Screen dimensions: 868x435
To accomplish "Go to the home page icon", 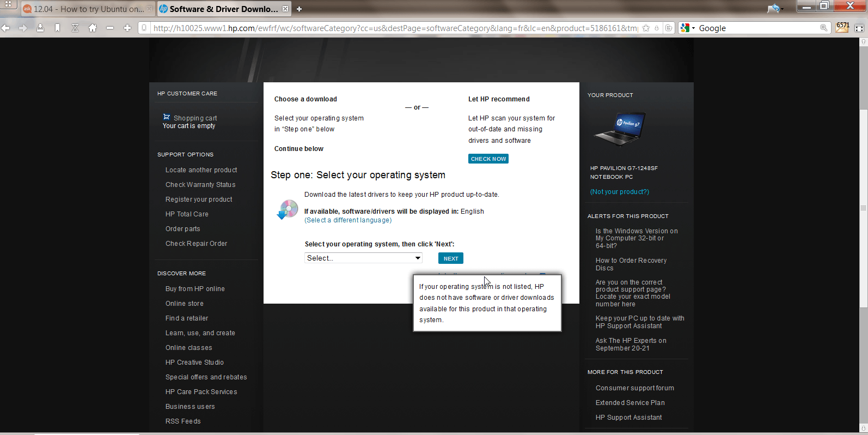I will 93,28.
